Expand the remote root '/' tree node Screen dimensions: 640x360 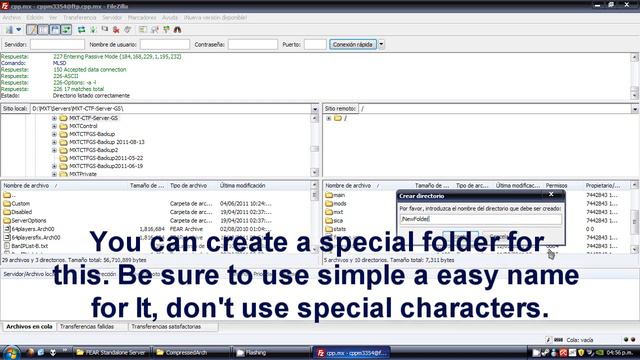[329, 118]
